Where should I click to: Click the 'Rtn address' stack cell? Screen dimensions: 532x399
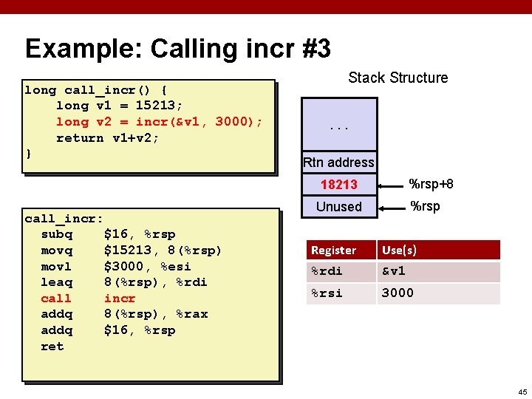[x=339, y=163]
